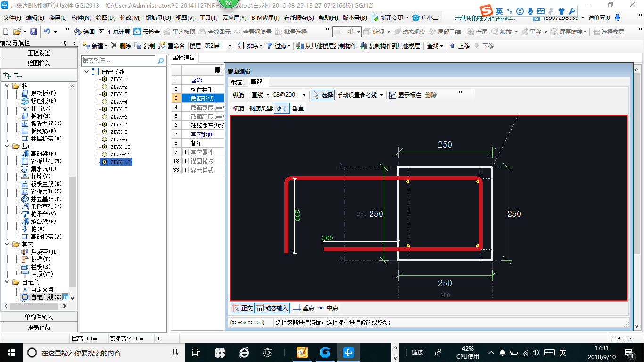Click the 绘图输入 panel button

pyautogui.click(x=39, y=63)
